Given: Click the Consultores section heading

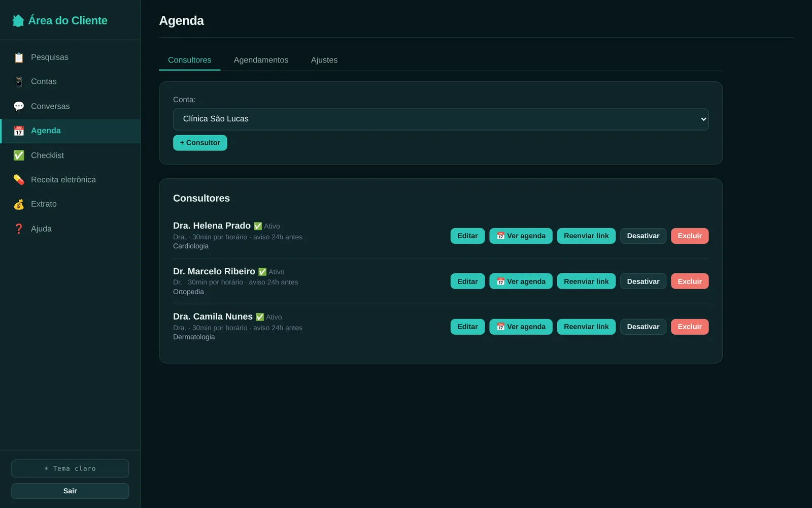Looking at the screenshot, I should pos(201,198).
